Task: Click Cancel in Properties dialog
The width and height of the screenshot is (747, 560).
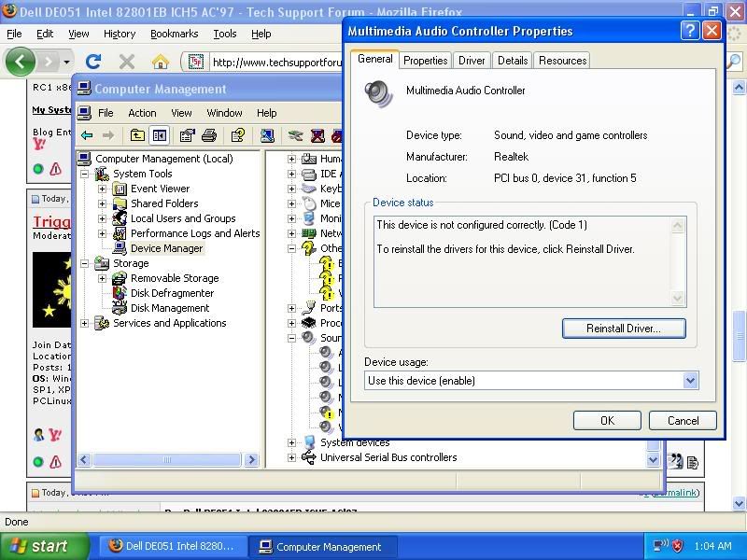Action: (x=683, y=421)
